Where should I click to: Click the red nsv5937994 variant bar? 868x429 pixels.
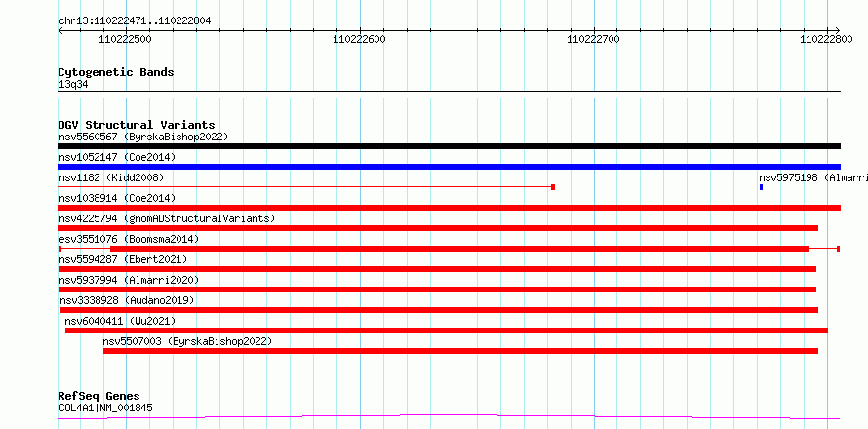437,290
